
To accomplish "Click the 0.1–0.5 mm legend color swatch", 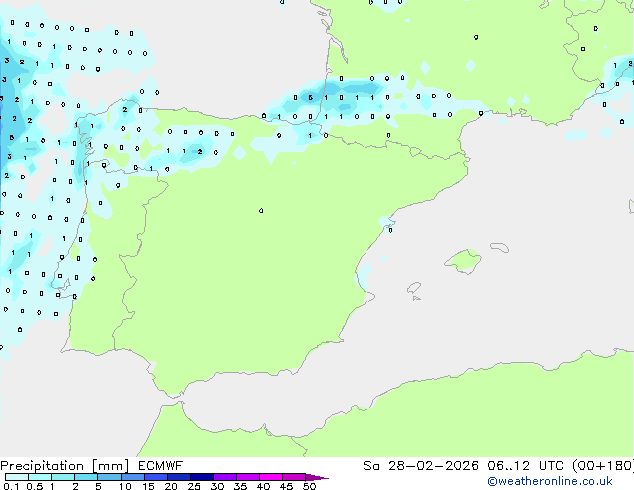I will pos(17,477).
